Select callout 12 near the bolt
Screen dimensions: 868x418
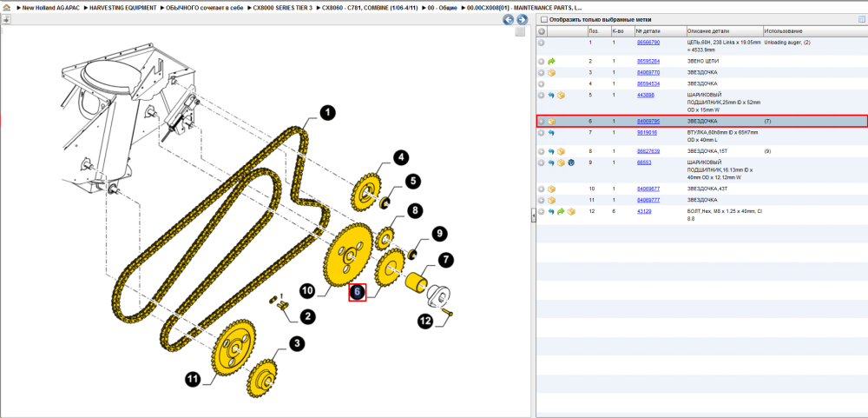425,320
